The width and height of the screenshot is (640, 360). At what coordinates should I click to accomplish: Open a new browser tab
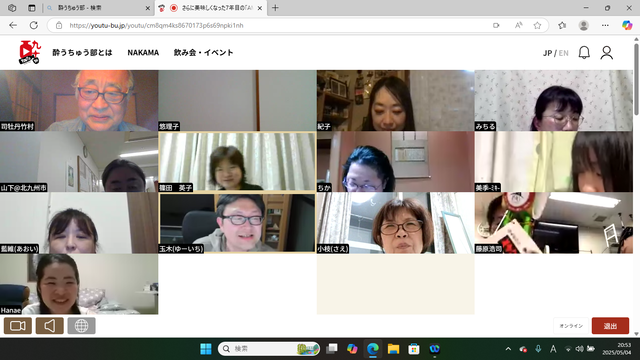pos(275,8)
